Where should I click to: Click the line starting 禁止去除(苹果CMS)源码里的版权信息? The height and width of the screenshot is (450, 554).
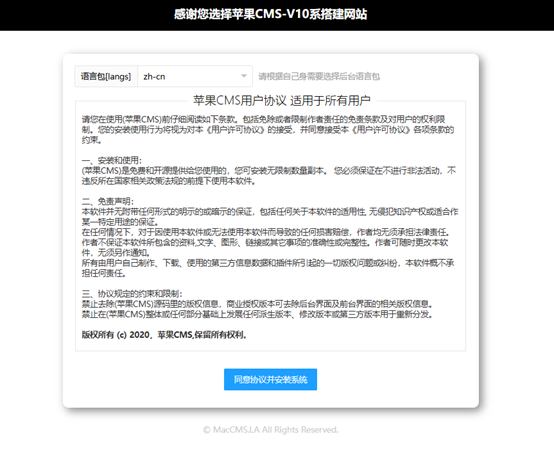pyautogui.click(x=258, y=304)
